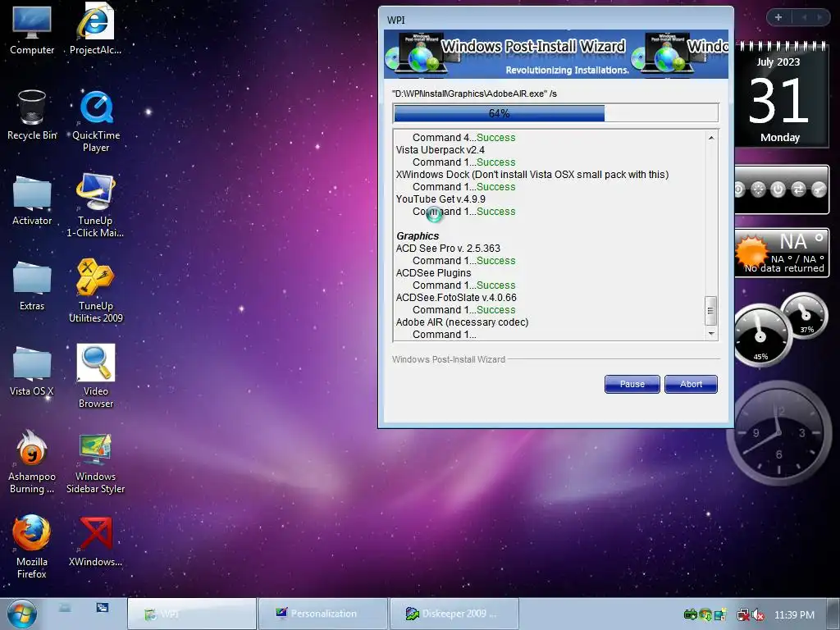Click Switch Between Windows quick launch icon
This screenshot has width=840, height=630.
click(x=102, y=608)
